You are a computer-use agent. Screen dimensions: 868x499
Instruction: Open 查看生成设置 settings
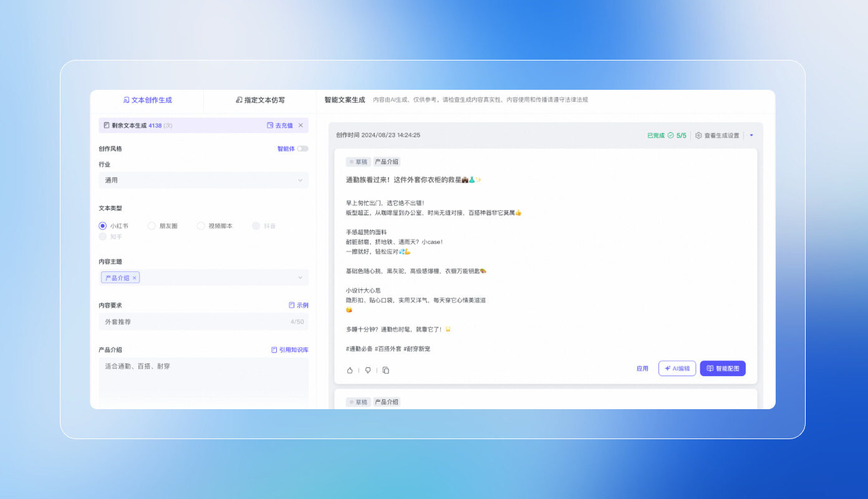pos(717,135)
